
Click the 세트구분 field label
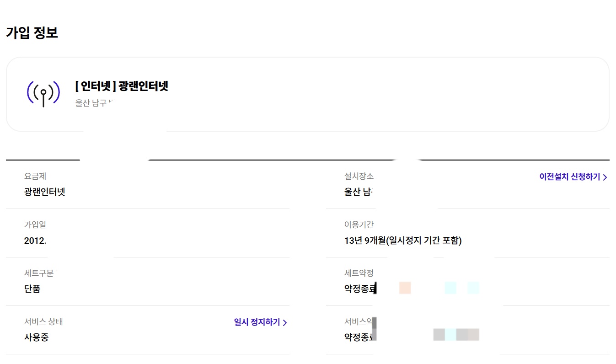tap(39, 273)
